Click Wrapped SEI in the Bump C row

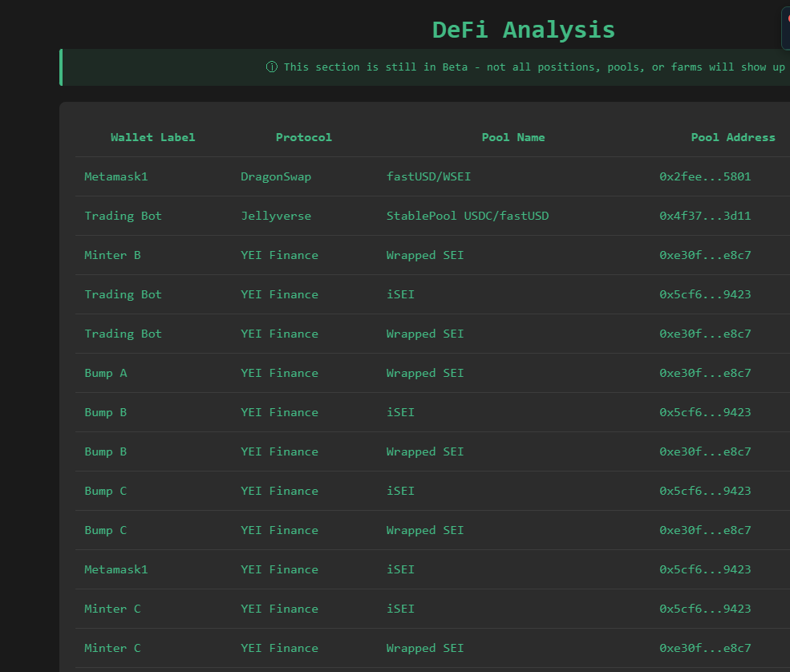pyautogui.click(x=425, y=530)
